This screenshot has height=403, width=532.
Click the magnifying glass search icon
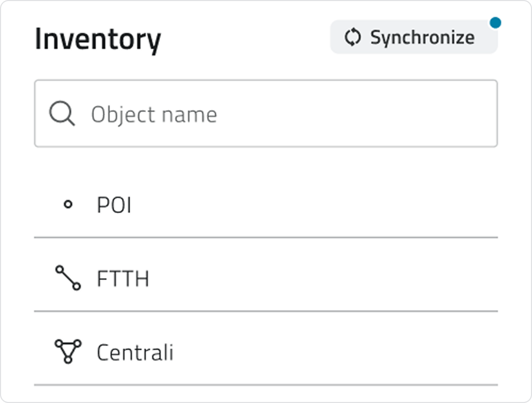[x=62, y=113]
